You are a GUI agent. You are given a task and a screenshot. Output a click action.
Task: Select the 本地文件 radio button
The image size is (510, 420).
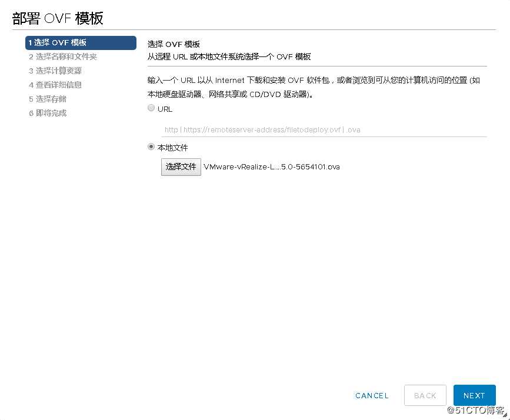click(x=151, y=146)
